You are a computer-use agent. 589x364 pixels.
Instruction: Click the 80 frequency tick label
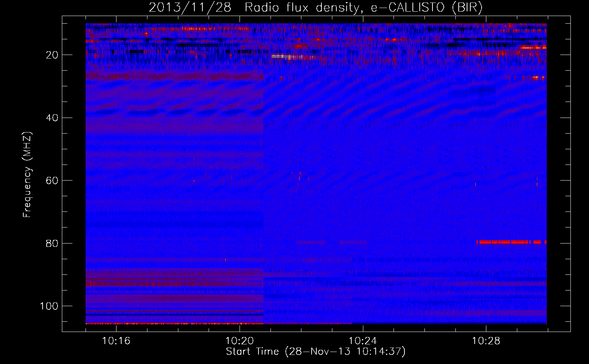click(x=52, y=243)
